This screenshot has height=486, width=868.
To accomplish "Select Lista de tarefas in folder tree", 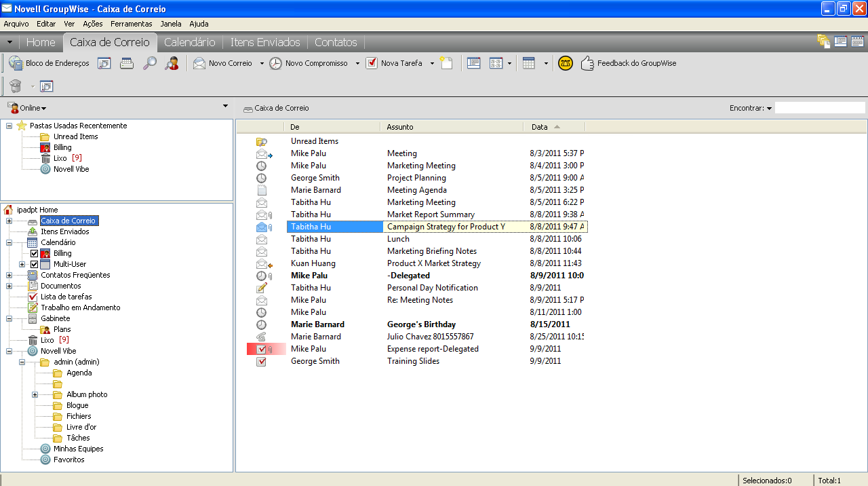I will (66, 297).
